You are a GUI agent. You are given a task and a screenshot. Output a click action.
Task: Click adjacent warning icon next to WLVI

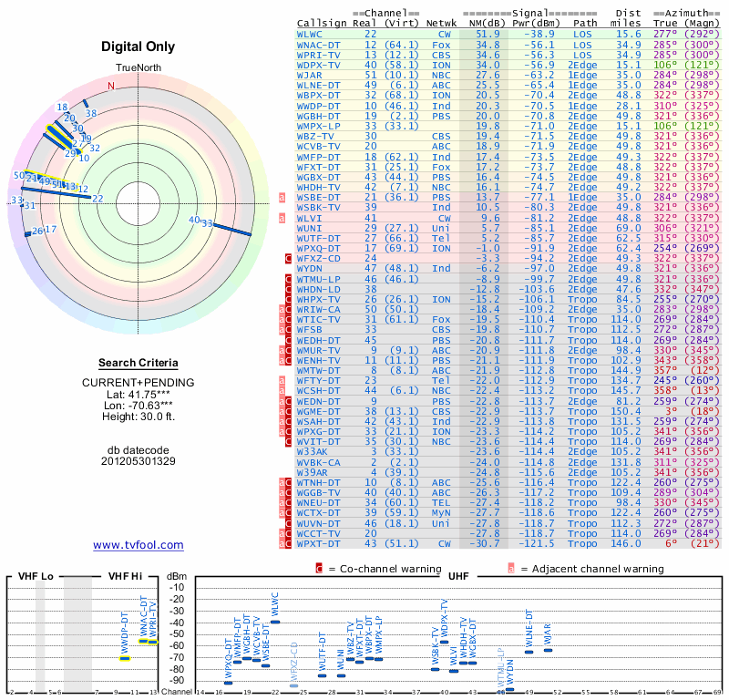282,218
